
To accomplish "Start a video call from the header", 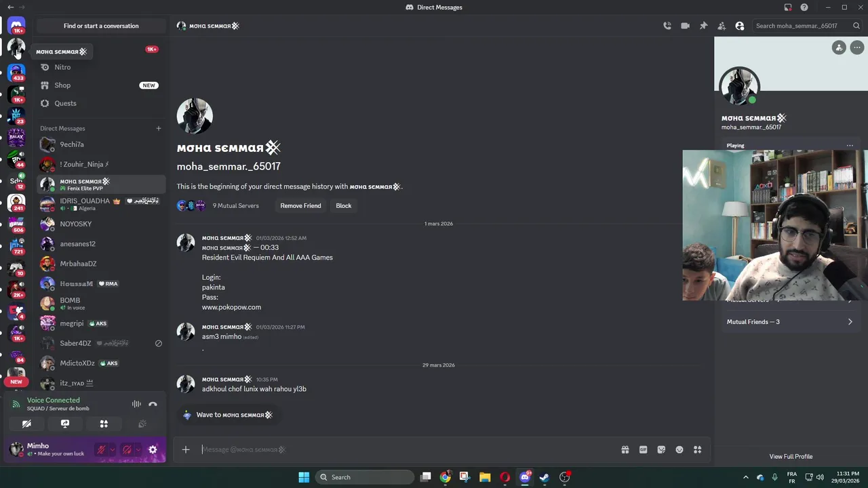I will coord(685,26).
